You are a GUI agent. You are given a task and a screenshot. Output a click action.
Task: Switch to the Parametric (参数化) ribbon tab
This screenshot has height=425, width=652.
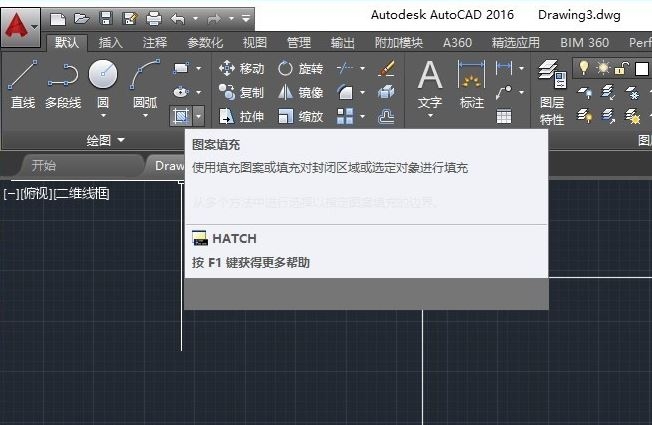(205, 42)
